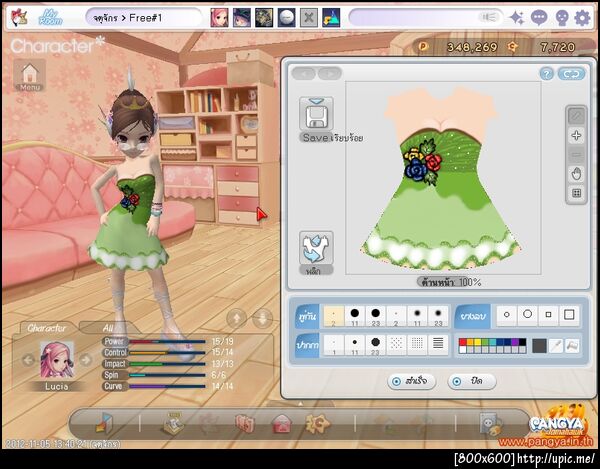
Task: Pick the purple color swatch
Action: 515,342
